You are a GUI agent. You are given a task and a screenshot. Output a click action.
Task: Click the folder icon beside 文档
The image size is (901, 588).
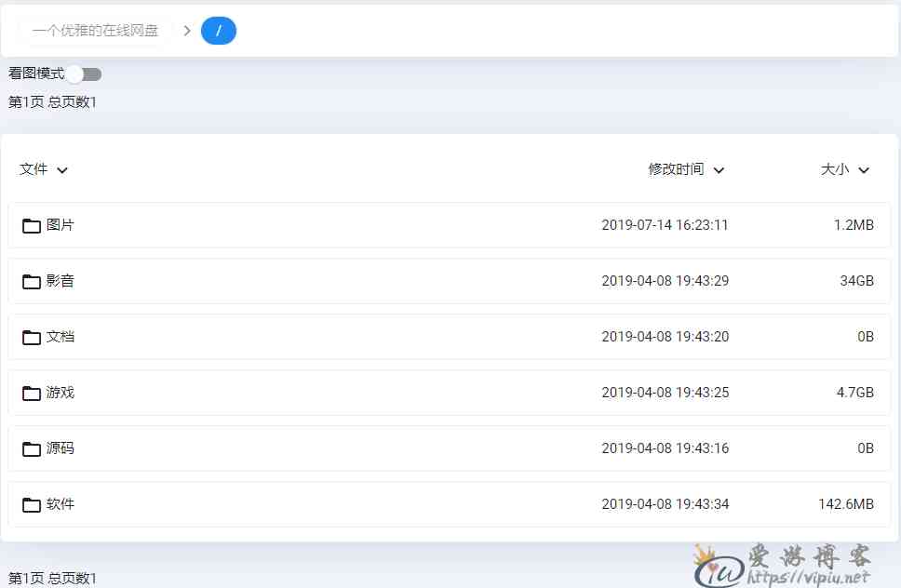[x=32, y=337]
